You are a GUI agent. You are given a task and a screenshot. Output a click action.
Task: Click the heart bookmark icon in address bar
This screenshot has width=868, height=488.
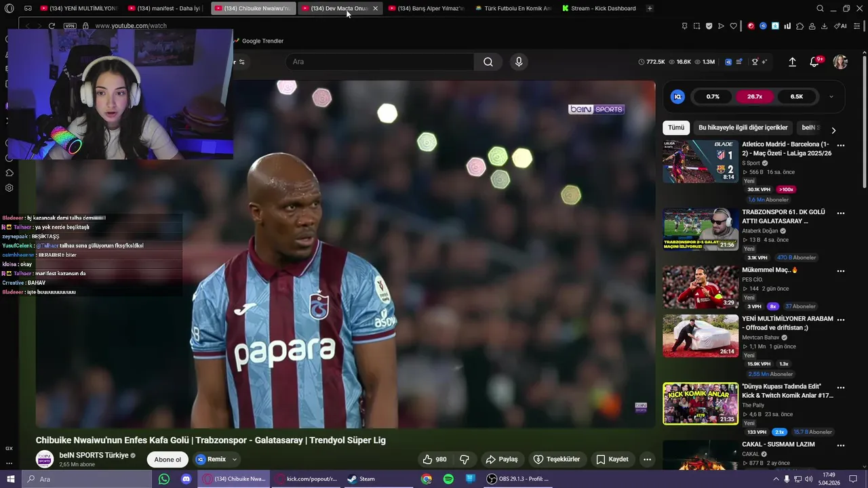[x=733, y=26]
